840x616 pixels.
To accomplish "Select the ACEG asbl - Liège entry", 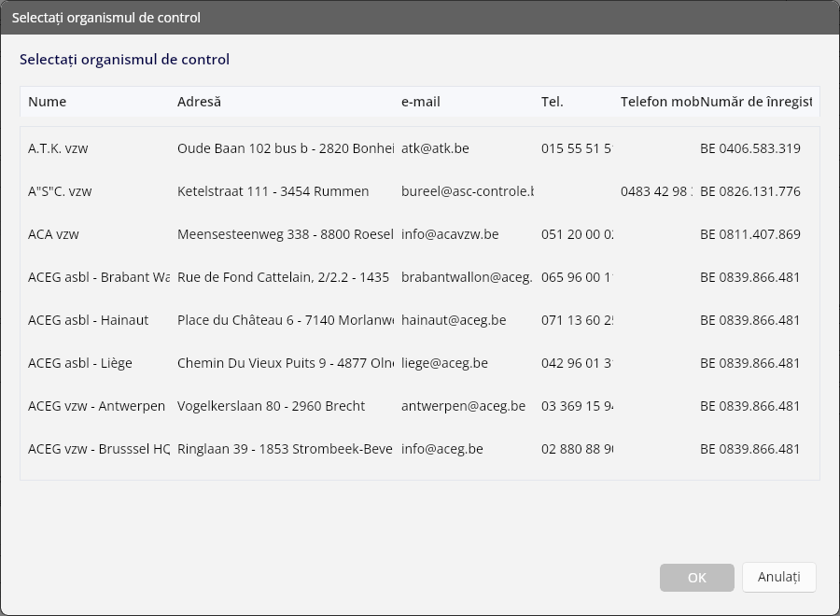I will click(x=80, y=363).
